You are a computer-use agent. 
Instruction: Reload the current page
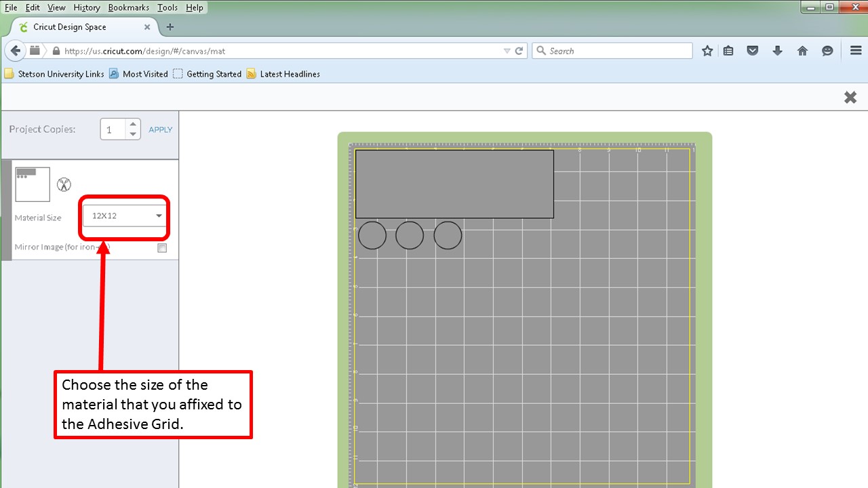[x=519, y=51]
